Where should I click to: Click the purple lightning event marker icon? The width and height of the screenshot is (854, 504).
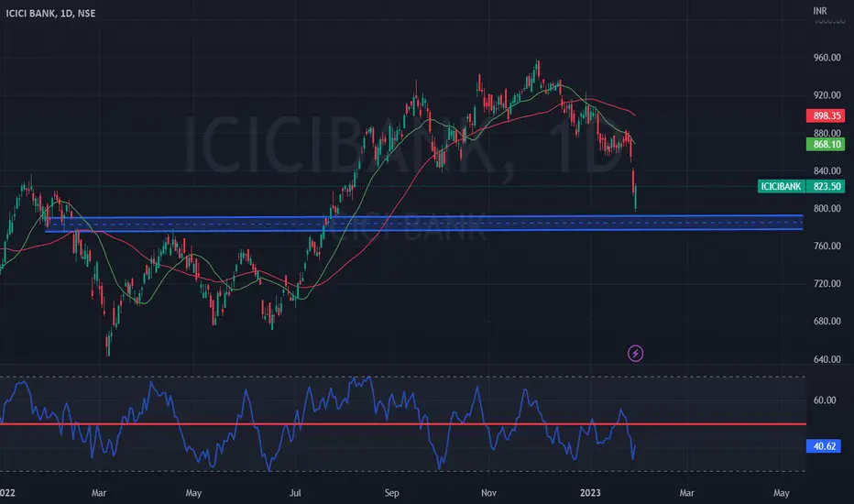(635, 354)
